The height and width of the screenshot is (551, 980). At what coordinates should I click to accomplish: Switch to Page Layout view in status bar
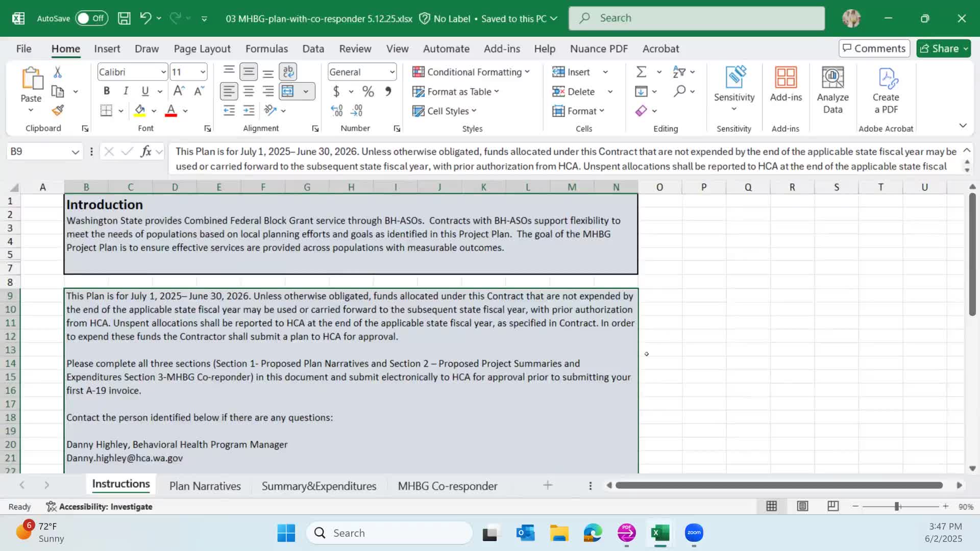(802, 506)
